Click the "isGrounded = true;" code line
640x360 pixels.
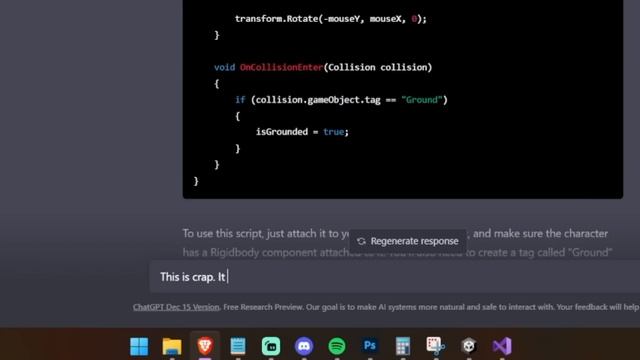click(x=302, y=132)
